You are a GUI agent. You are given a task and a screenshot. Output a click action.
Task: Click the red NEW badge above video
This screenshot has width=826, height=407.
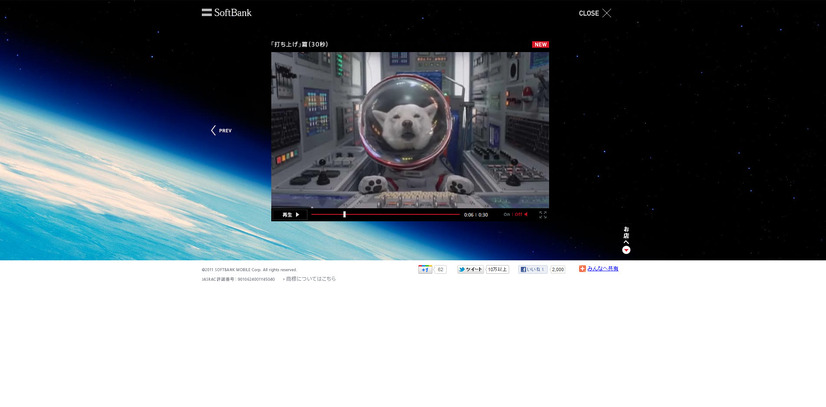(x=540, y=44)
